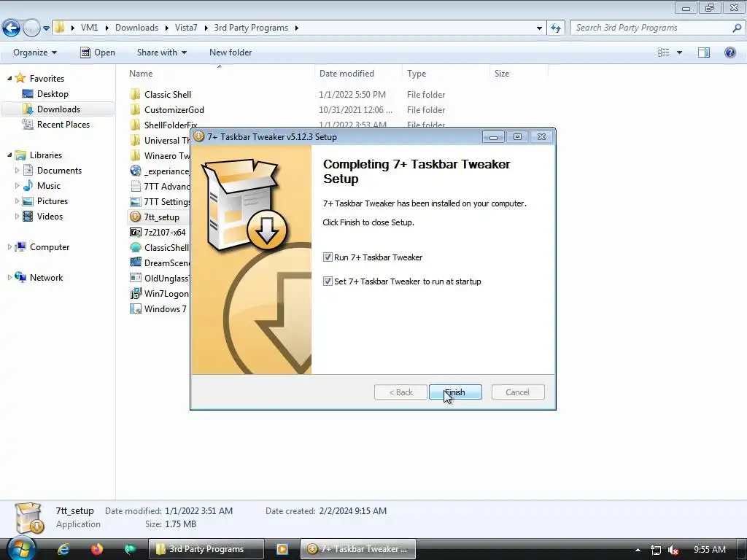
Task: Open the Share with menu
Action: (x=161, y=52)
